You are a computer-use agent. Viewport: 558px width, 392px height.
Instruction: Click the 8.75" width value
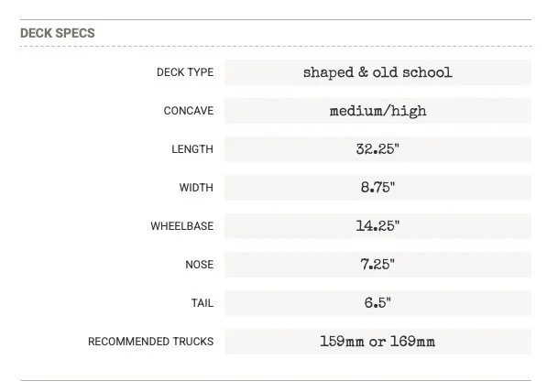pyautogui.click(x=377, y=188)
